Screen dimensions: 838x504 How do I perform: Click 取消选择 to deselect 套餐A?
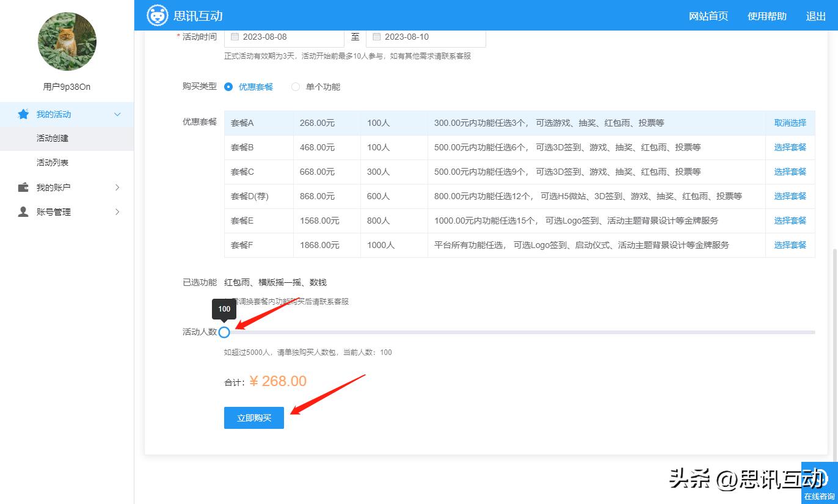[x=790, y=123]
